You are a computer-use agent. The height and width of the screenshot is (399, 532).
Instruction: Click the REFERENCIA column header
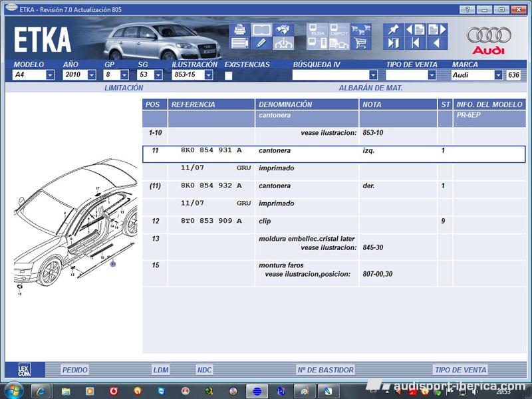coord(211,104)
